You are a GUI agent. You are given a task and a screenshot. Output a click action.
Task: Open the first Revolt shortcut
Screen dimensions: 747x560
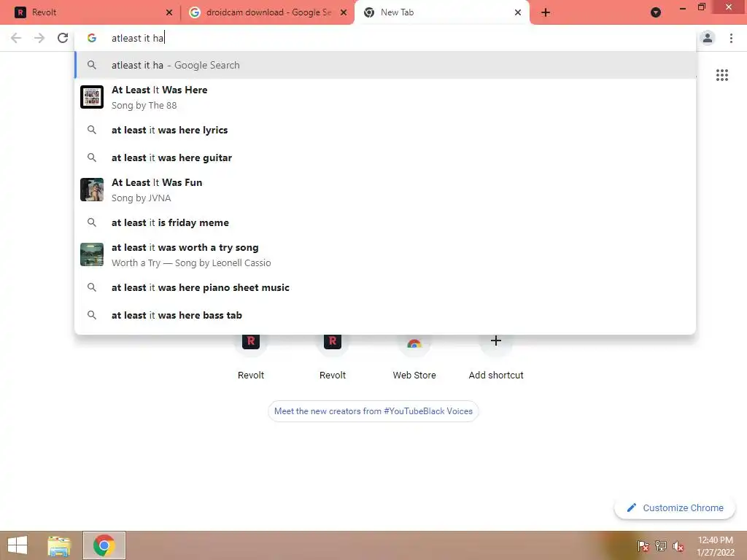pyautogui.click(x=251, y=356)
